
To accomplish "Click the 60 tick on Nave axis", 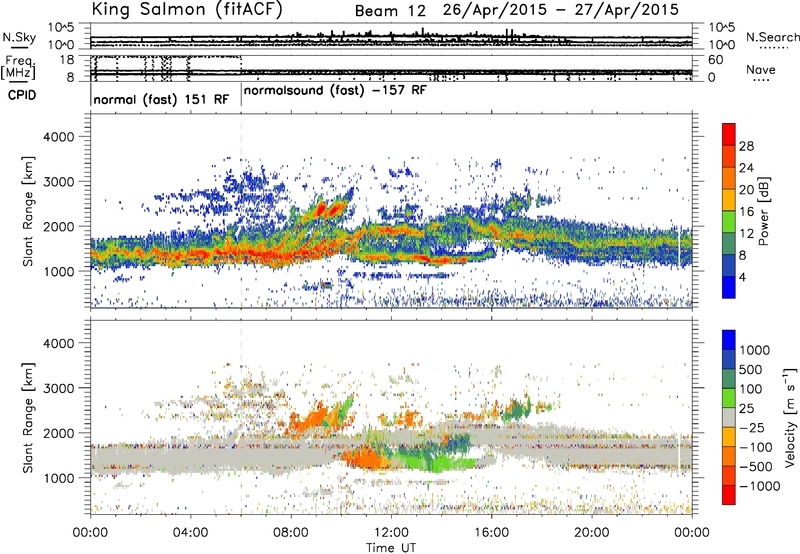I will click(x=716, y=60).
